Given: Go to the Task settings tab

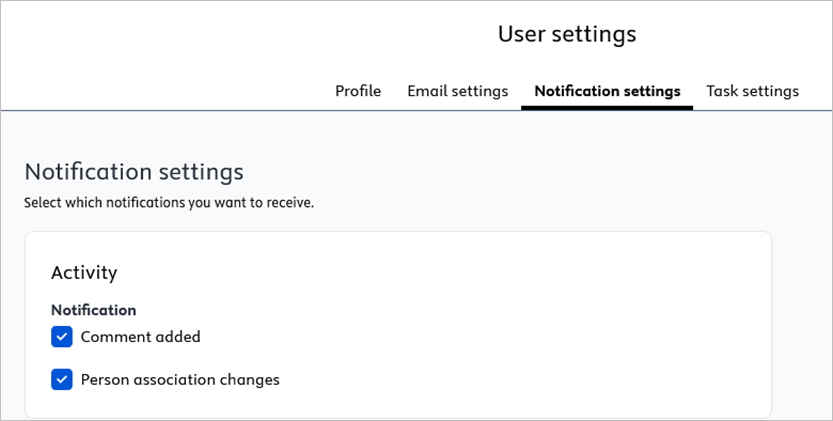Looking at the screenshot, I should pos(752,91).
